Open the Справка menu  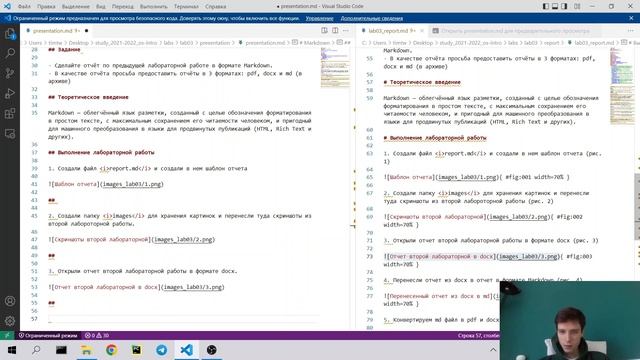pos(216,7)
